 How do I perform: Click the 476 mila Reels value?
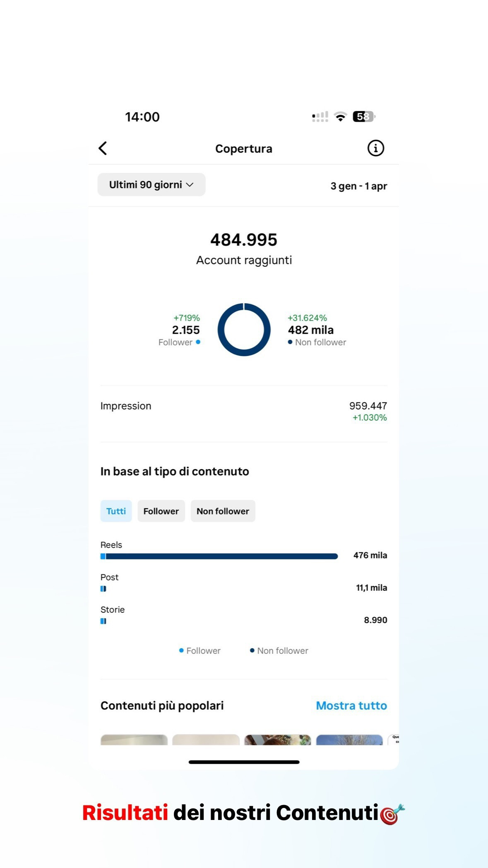pos(370,555)
